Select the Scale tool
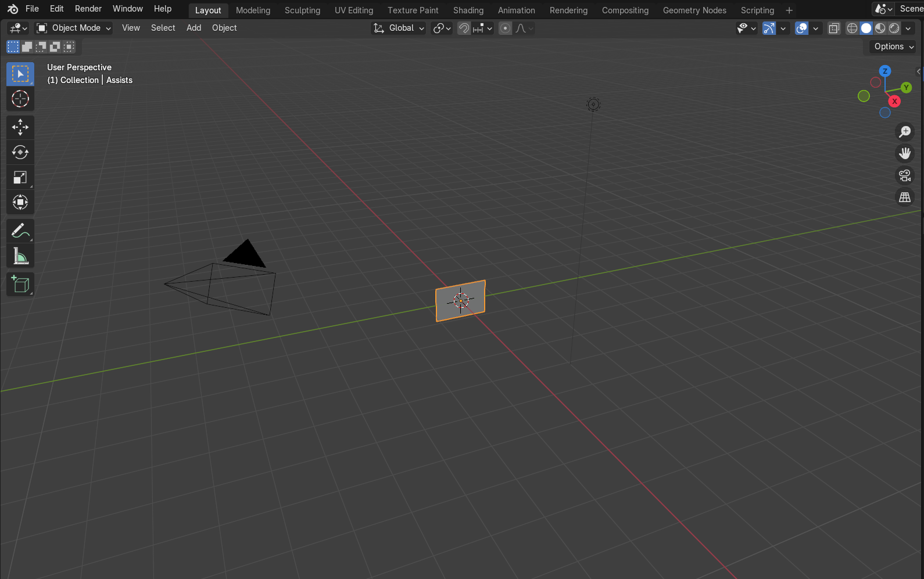Screen dimensions: 924x579 (x=20, y=178)
